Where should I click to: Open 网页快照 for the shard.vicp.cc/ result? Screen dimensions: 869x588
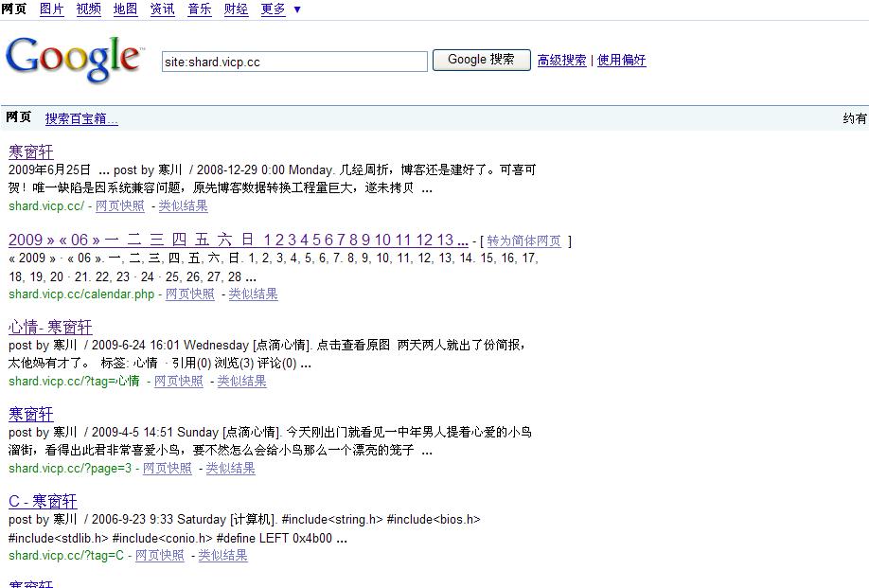[119, 206]
